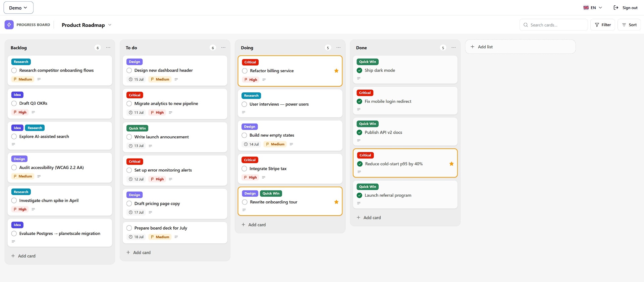Uncheck the Publish API v2 docs card
644x282 pixels.
(360, 133)
